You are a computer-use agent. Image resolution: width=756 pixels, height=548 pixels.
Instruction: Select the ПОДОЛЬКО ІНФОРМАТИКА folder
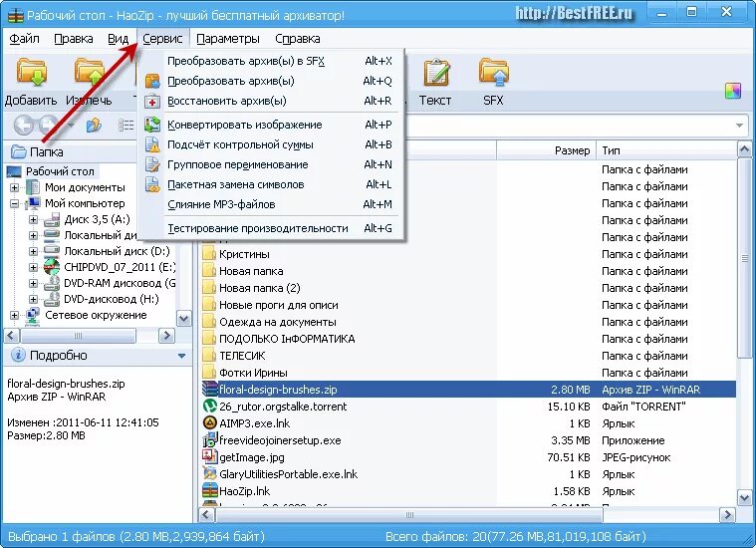coord(287,339)
